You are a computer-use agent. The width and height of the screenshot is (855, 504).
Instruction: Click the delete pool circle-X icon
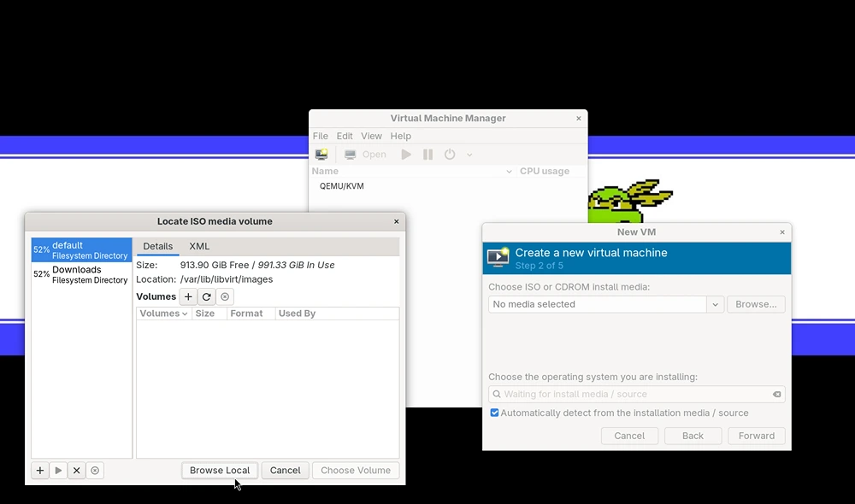(95, 470)
